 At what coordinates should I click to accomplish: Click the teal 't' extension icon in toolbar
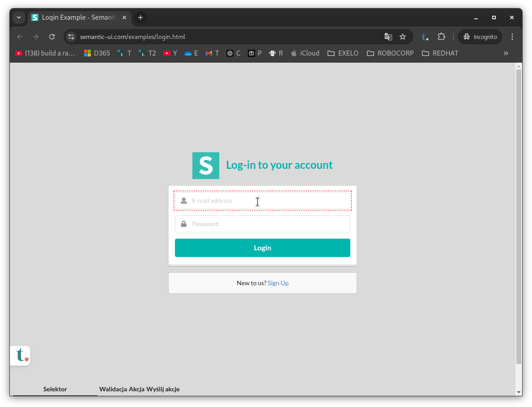coord(425,37)
